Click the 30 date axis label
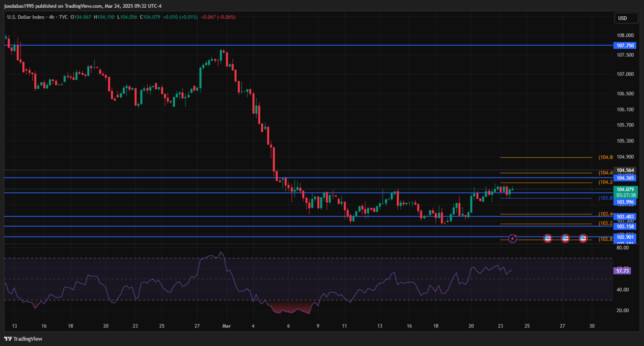Viewport: 644px width, 346px height. pyautogui.click(x=592, y=326)
